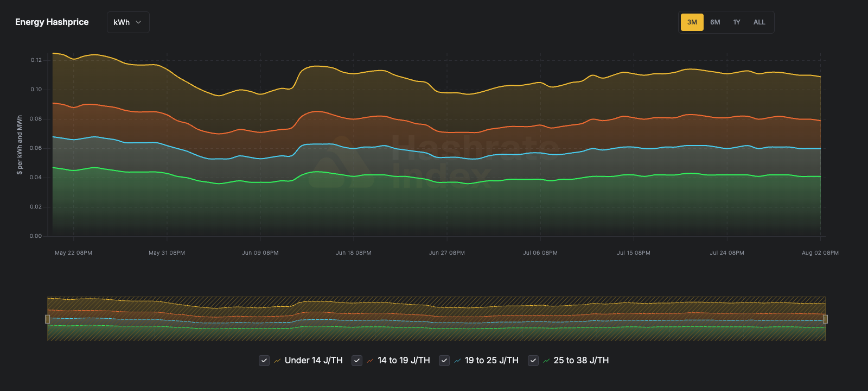This screenshot has width=868, height=391.
Task: Click the 25 to 38 J/TH legend label
Action: [x=581, y=361]
